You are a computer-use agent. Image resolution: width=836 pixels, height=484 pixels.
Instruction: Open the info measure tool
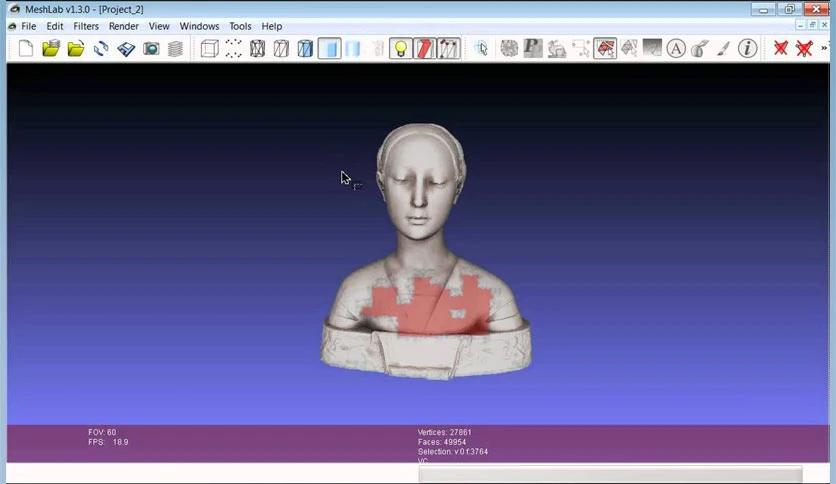coord(747,49)
